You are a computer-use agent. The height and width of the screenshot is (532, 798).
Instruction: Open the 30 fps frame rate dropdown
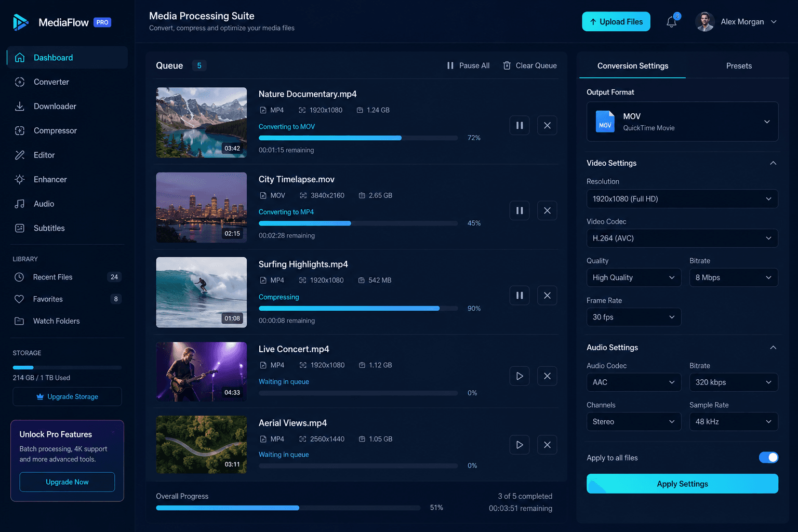634,317
